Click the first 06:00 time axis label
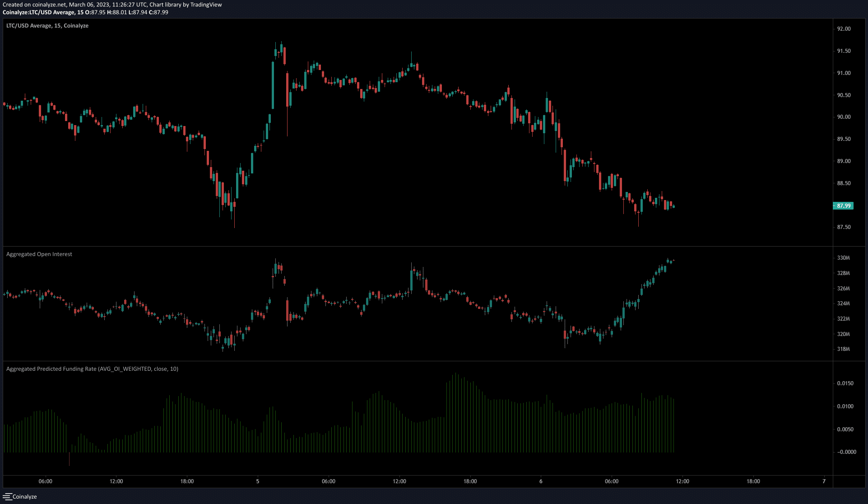The width and height of the screenshot is (868, 504). pyautogui.click(x=45, y=481)
